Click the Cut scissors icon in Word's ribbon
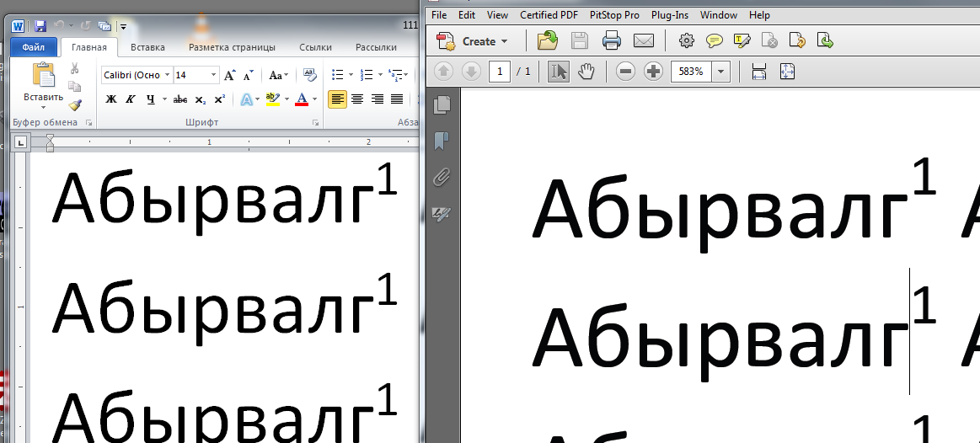Screen dimensions: 980x443 74,68
